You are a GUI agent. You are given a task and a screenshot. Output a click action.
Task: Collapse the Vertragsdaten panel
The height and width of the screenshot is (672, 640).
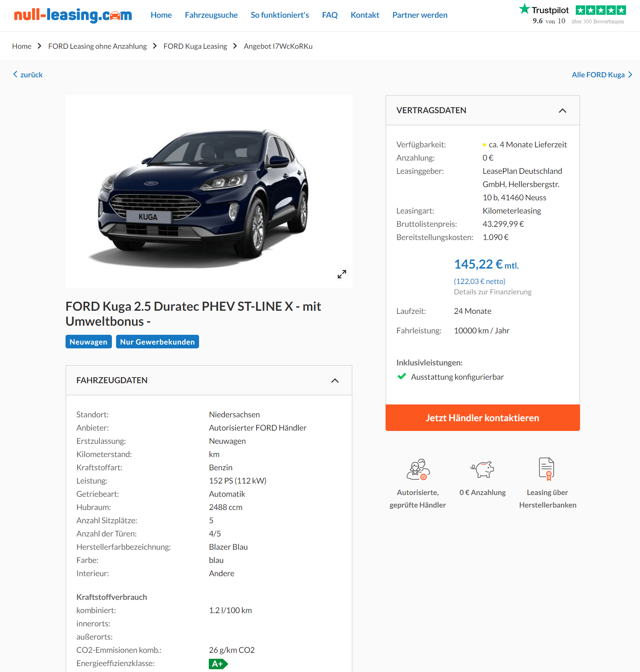[563, 110]
